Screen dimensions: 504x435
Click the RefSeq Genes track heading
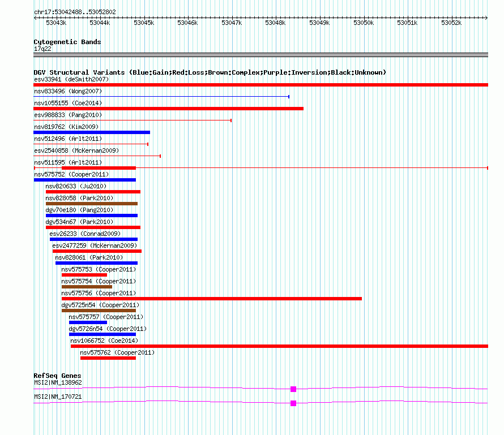click(x=57, y=376)
